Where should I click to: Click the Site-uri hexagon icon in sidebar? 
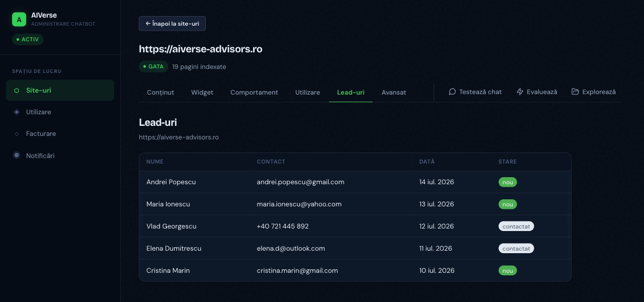pyautogui.click(x=17, y=91)
